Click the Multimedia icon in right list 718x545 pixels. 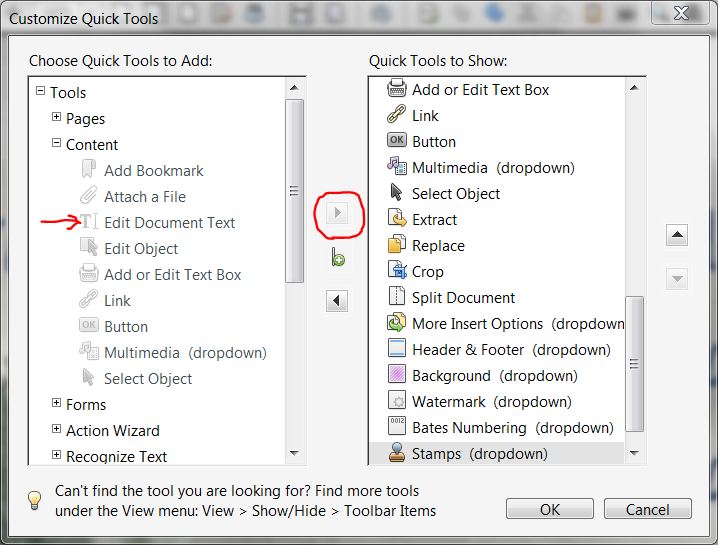pyautogui.click(x=397, y=166)
